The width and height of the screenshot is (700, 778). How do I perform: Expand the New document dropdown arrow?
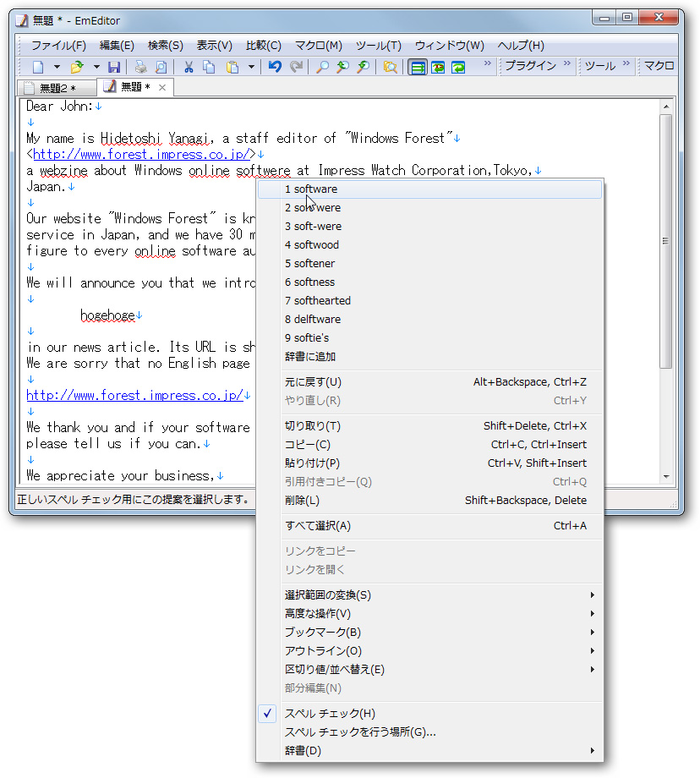coord(57,67)
